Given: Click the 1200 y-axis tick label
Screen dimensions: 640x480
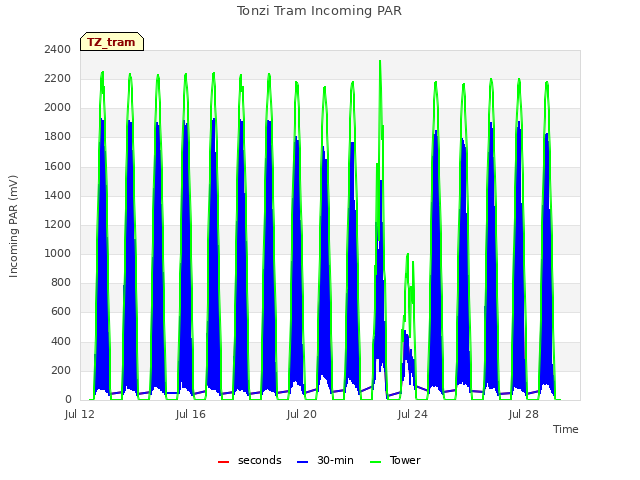Looking at the screenshot, I should pos(58,224).
